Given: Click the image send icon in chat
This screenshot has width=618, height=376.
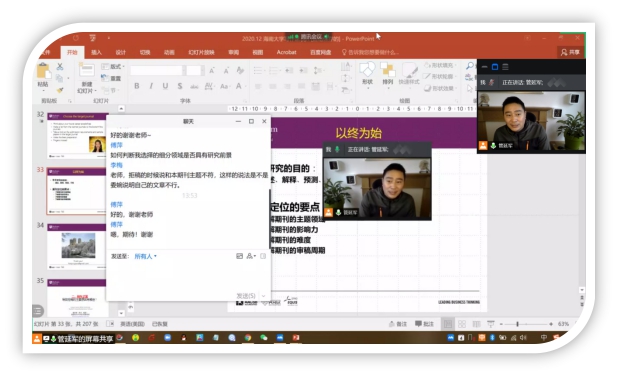Looking at the screenshot, I should [239, 256].
